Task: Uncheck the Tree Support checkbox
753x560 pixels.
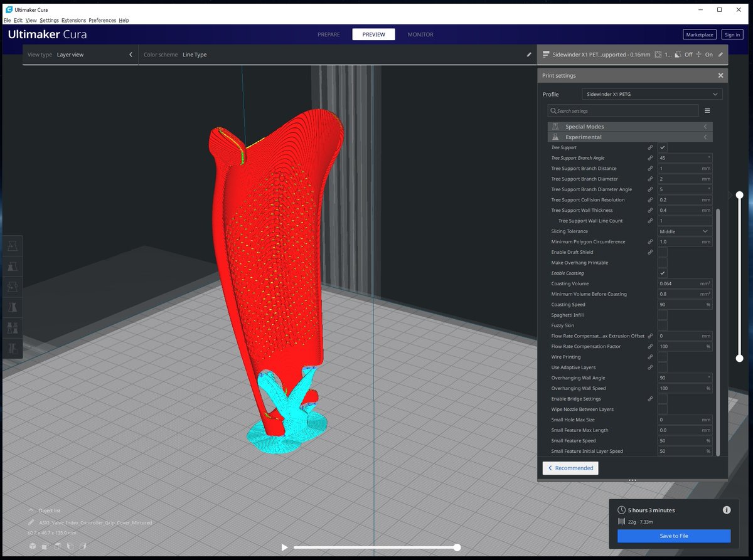Action: (662, 147)
